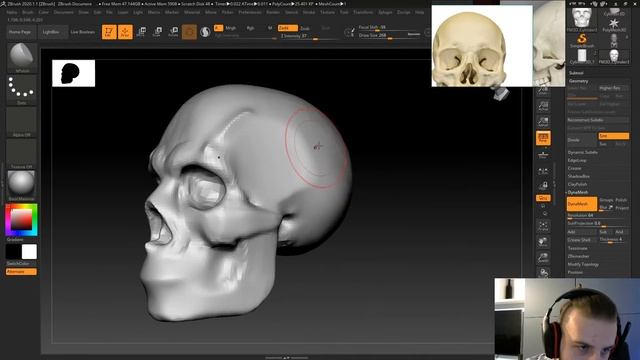Toggle the orange PolyF draw-polyframe icon

[543, 138]
